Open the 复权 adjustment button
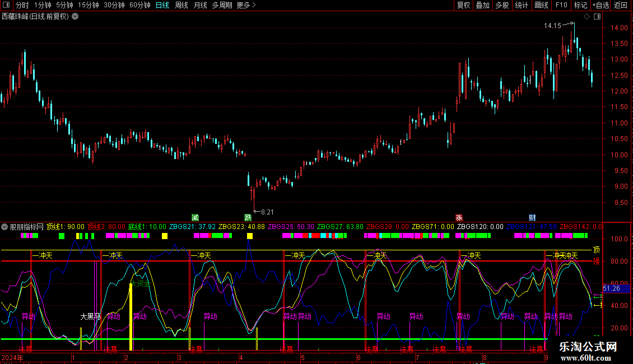This screenshot has height=364, width=633. (x=463, y=5)
